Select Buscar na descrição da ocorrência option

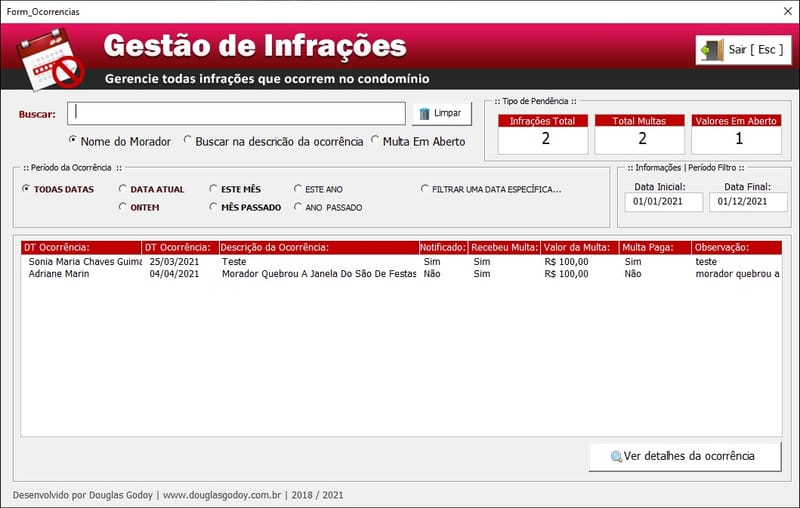tap(189, 141)
